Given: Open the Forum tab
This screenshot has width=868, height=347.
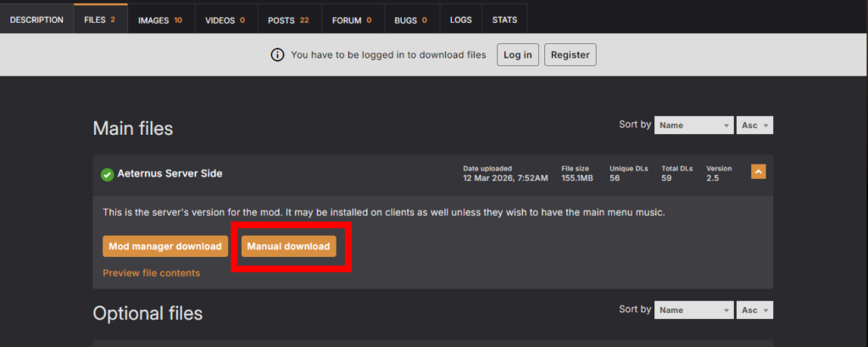Looking at the screenshot, I should click(352, 20).
